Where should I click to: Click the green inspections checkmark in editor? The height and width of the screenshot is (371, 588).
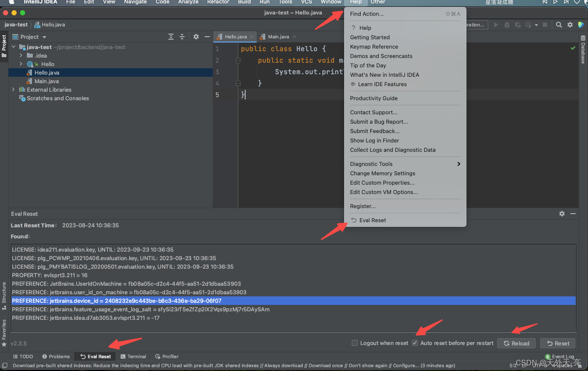coord(573,48)
